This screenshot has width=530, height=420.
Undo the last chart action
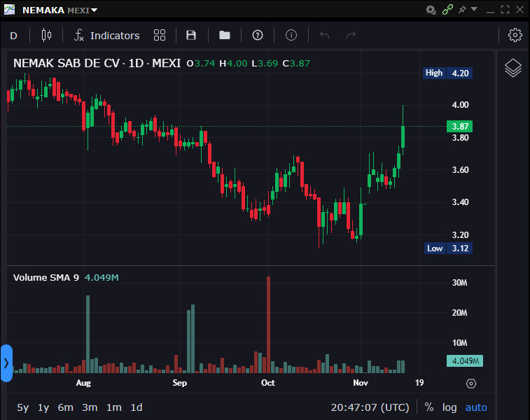tap(324, 35)
